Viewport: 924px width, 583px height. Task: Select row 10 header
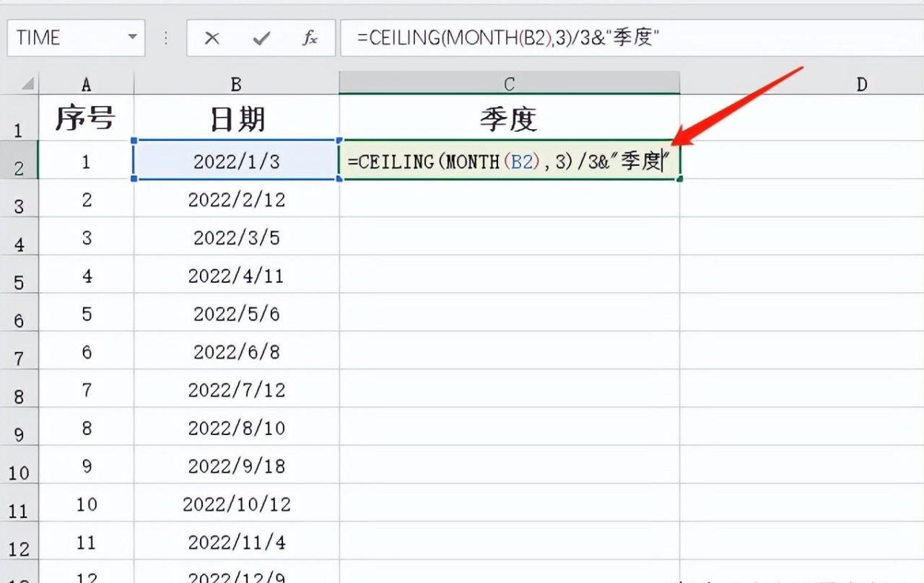[x=19, y=466]
